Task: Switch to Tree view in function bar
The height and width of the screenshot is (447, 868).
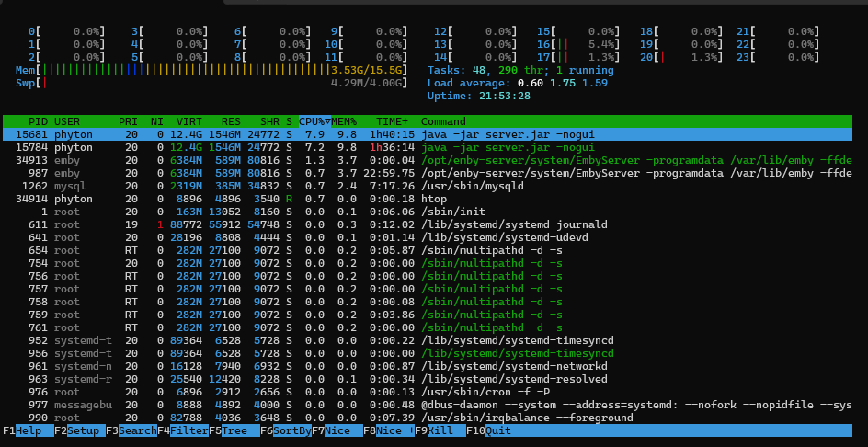Action: click(x=234, y=430)
